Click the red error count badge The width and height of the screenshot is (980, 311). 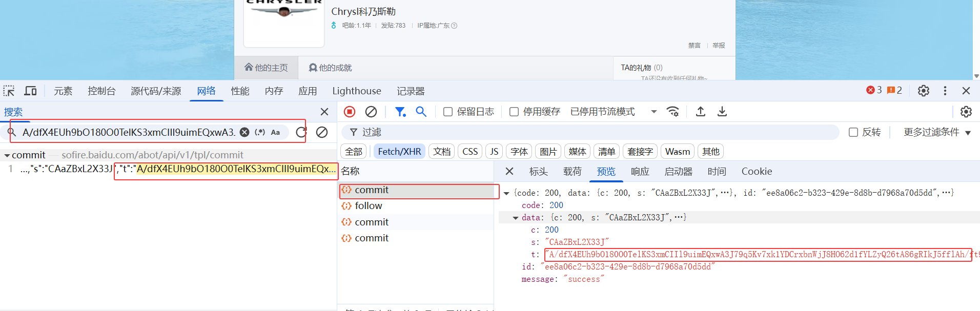click(874, 90)
